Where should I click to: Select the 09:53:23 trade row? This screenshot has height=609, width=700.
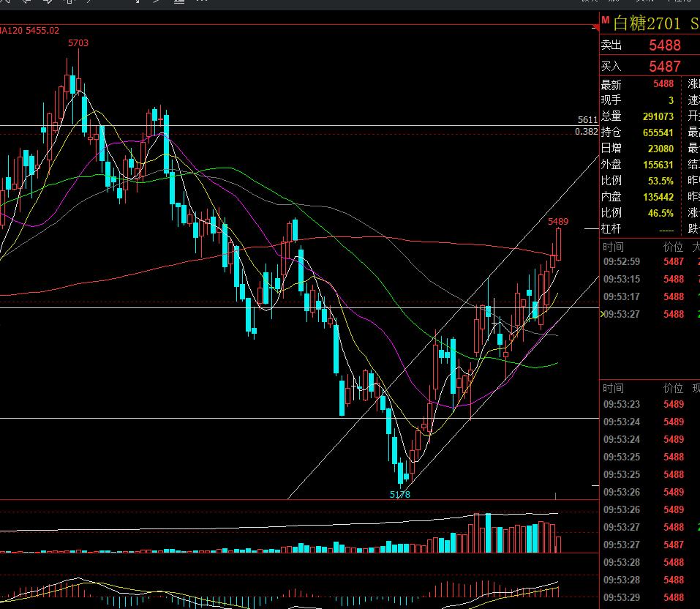click(x=650, y=404)
